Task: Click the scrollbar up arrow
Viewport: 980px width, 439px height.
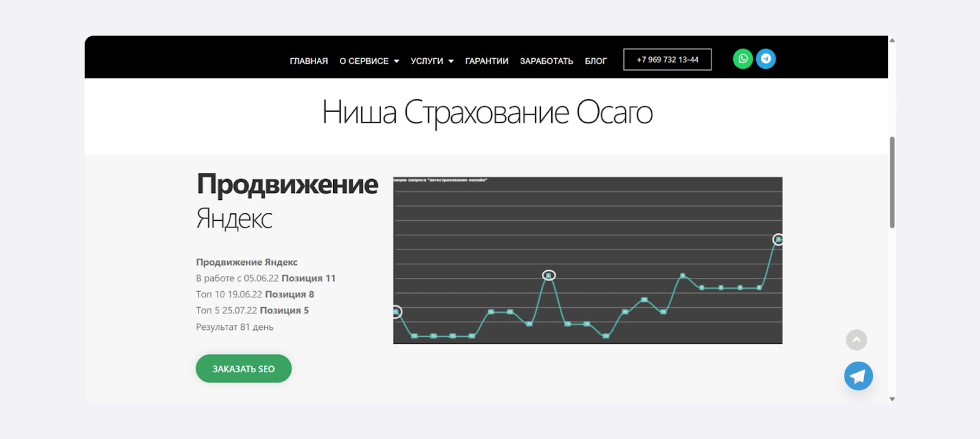Action: [x=892, y=40]
